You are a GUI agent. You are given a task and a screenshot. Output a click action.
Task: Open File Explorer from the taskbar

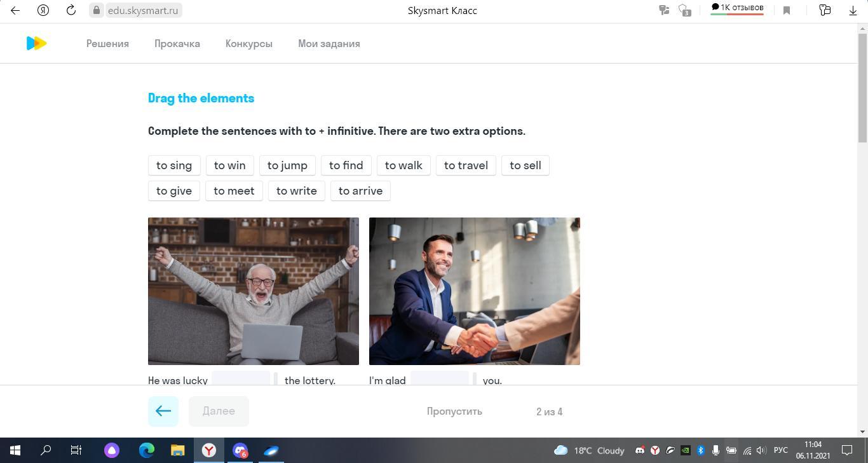click(177, 450)
